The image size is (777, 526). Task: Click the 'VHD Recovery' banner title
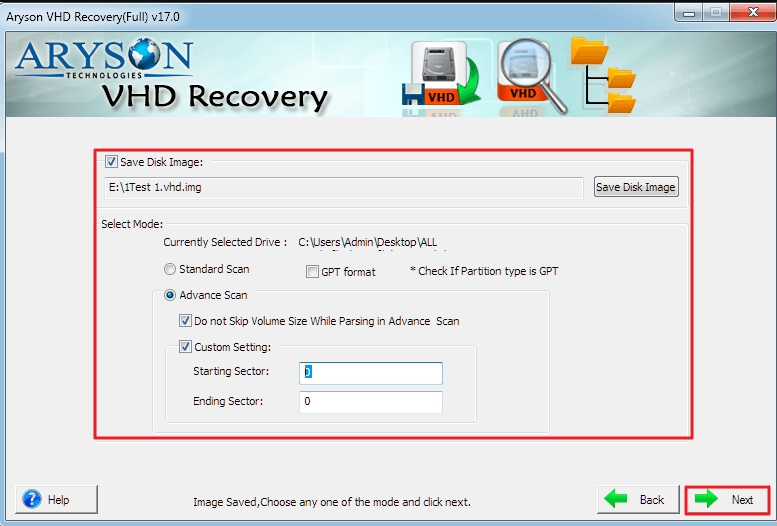pyautogui.click(x=215, y=97)
